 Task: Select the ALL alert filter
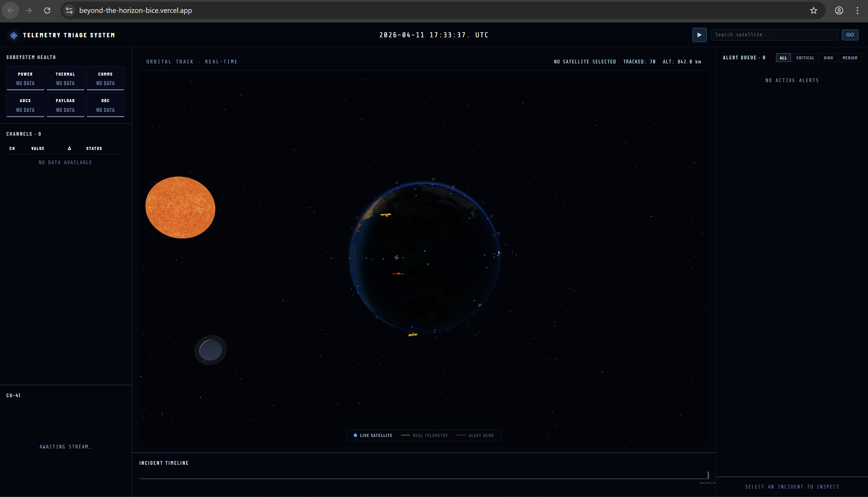coord(783,58)
